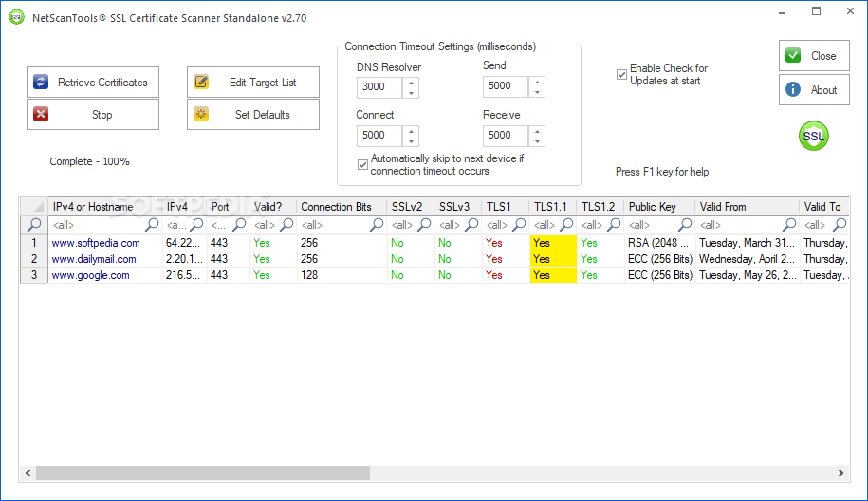The image size is (868, 501).
Task: Stop the current certificate scan
Action: point(92,115)
